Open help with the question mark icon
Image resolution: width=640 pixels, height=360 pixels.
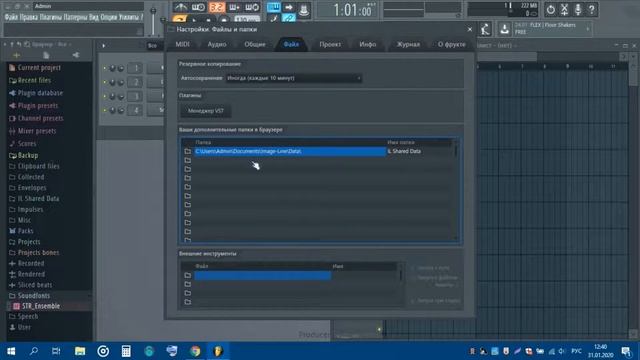[591, 9]
